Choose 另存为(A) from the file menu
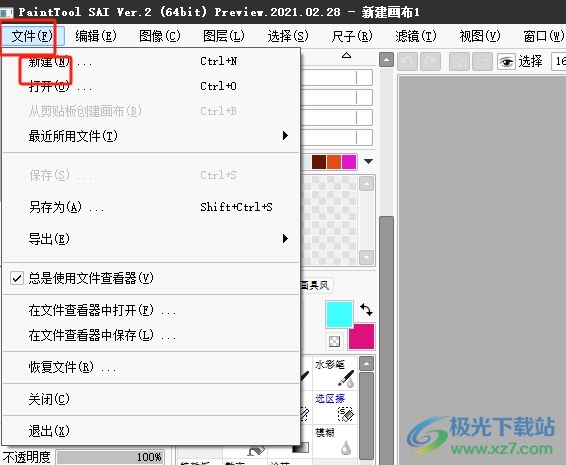This screenshot has height=465, width=566. (151, 207)
